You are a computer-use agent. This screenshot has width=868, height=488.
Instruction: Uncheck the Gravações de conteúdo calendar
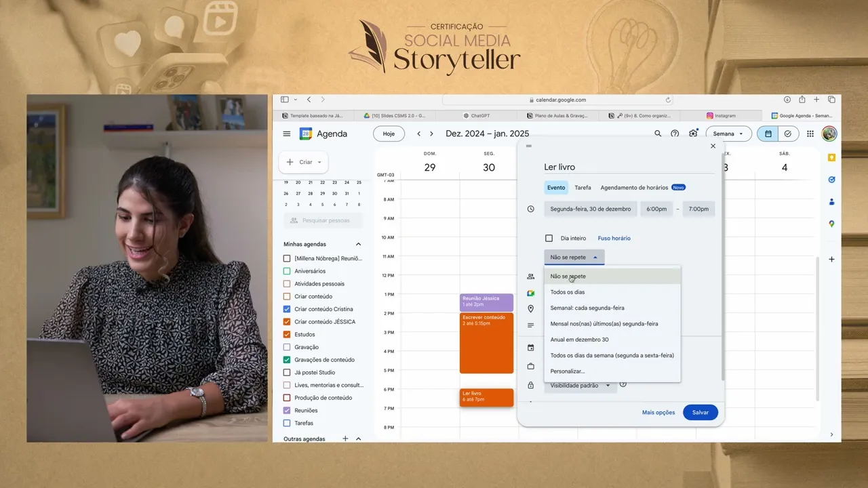287,360
